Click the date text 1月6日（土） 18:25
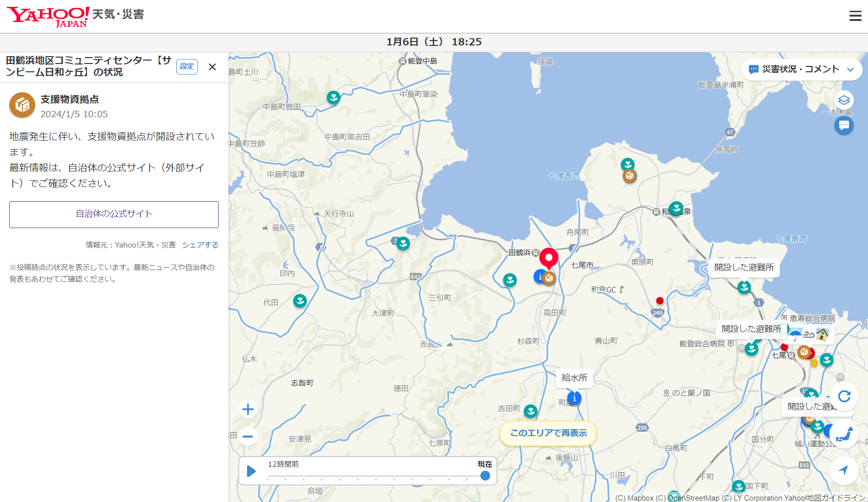Image resolution: width=868 pixels, height=502 pixels. (434, 42)
